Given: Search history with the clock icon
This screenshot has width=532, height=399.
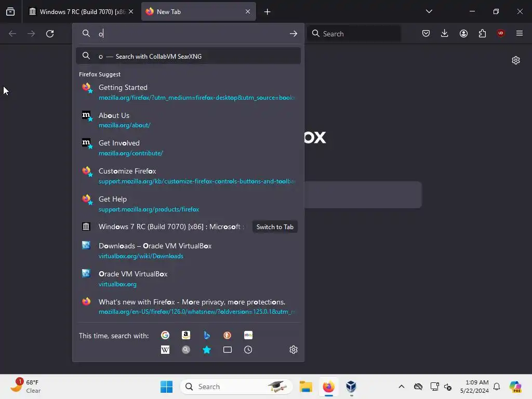Looking at the screenshot, I should coord(248,350).
